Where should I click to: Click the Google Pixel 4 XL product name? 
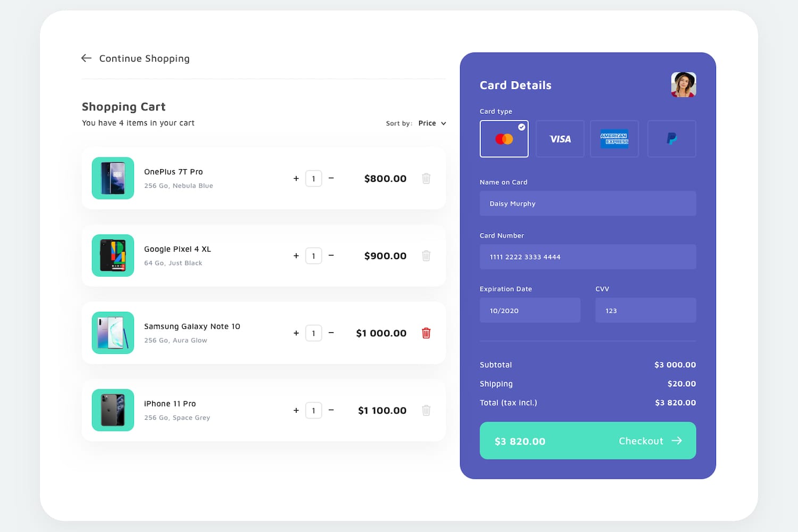178,249
